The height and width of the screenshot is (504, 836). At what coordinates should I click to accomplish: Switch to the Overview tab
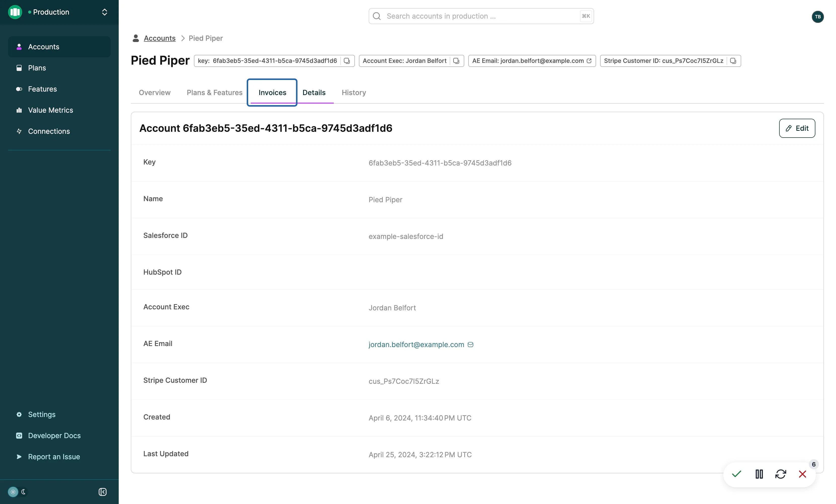[x=155, y=93]
